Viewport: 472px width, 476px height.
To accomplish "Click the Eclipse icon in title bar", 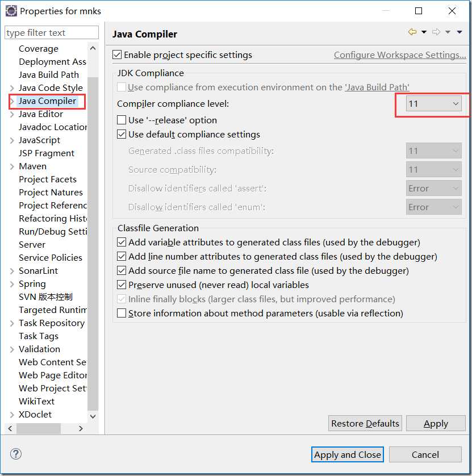I will [11, 11].
